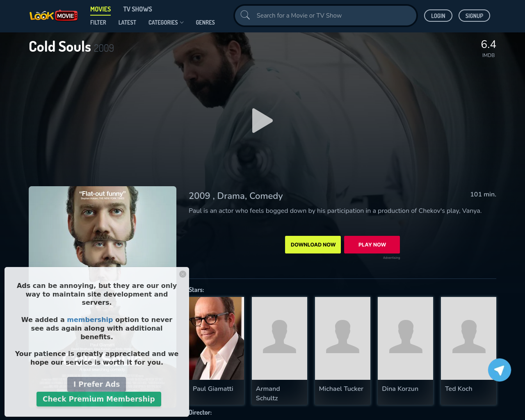The width and height of the screenshot is (525, 420).
Task: Open the Telegram chat bubble icon
Action: pyautogui.click(x=499, y=370)
